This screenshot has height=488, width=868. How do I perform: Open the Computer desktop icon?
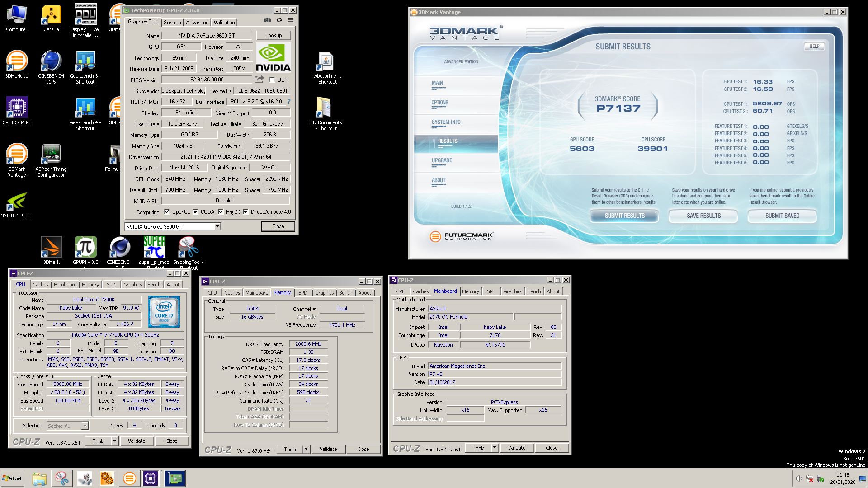[x=17, y=19]
